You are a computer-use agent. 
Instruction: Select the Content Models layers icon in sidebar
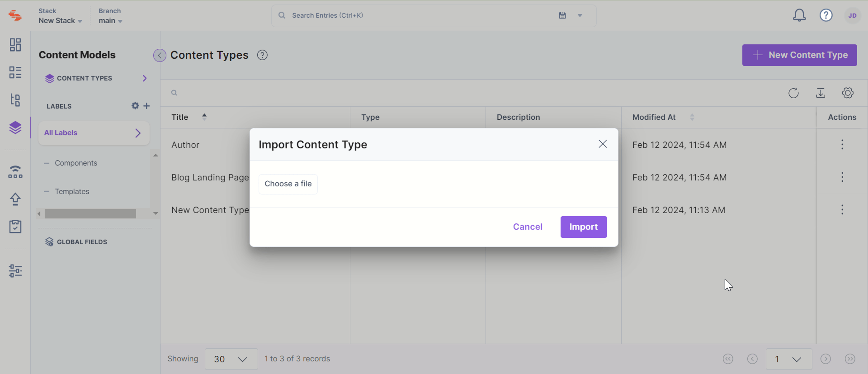(15, 127)
